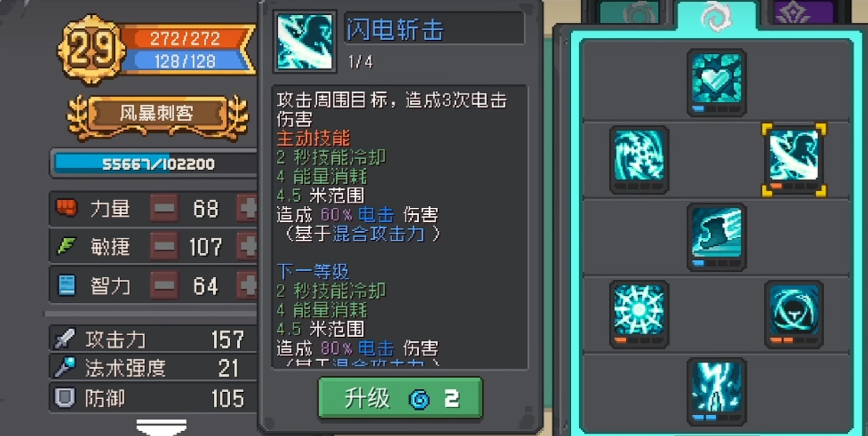
Task: Select the heart skill icon
Action: (716, 82)
